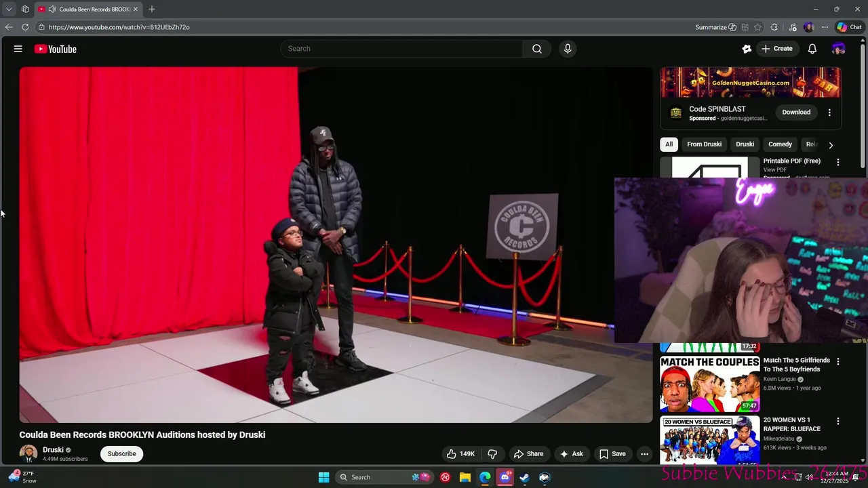Open browser extensions puzzle icon
Screen dimensions: 868x488
774,27
